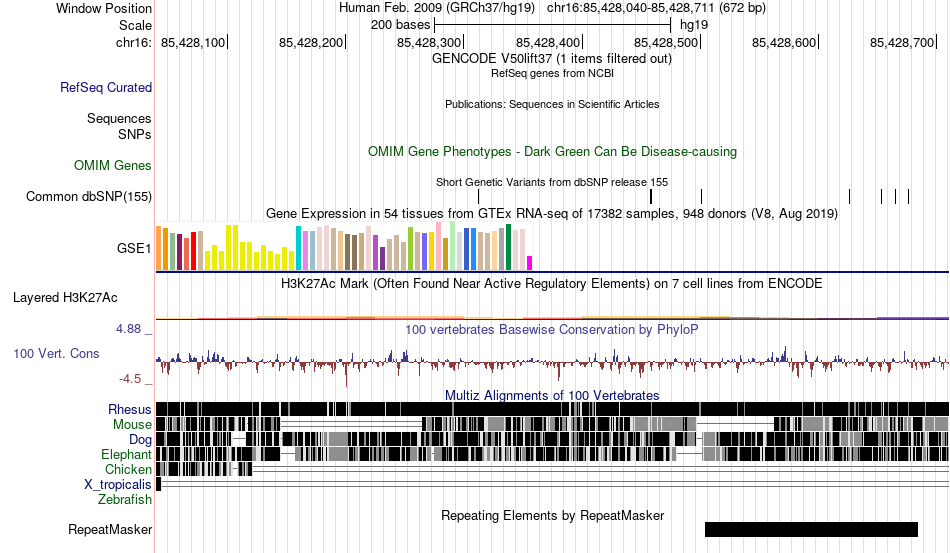Click Short Genetic Variants from dbSNP title
950x553 pixels.
552,182
